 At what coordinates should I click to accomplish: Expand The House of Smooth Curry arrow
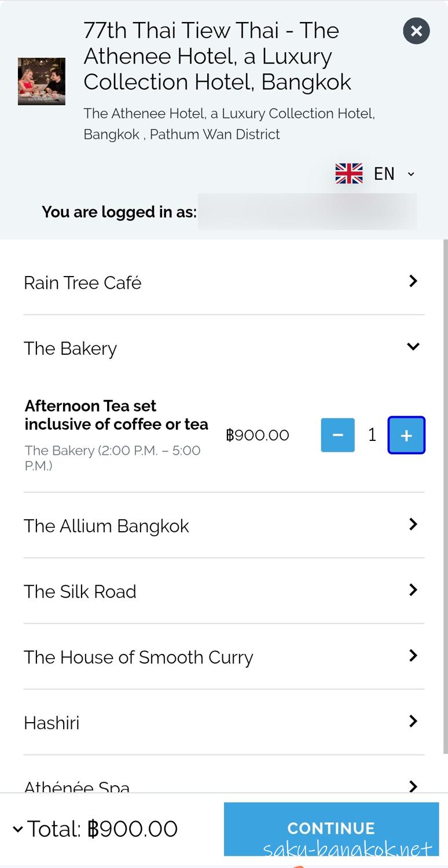pyautogui.click(x=413, y=656)
